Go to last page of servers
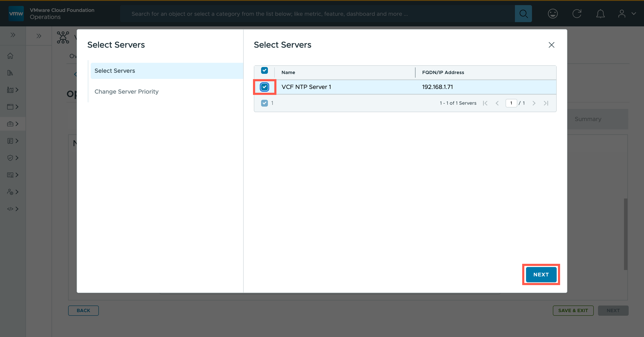Image resolution: width=644 pixels, height=337 pixels. 546,103
